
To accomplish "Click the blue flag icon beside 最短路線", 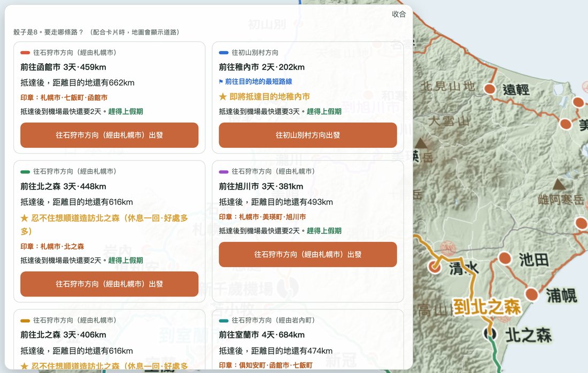I will click(221, 81).
